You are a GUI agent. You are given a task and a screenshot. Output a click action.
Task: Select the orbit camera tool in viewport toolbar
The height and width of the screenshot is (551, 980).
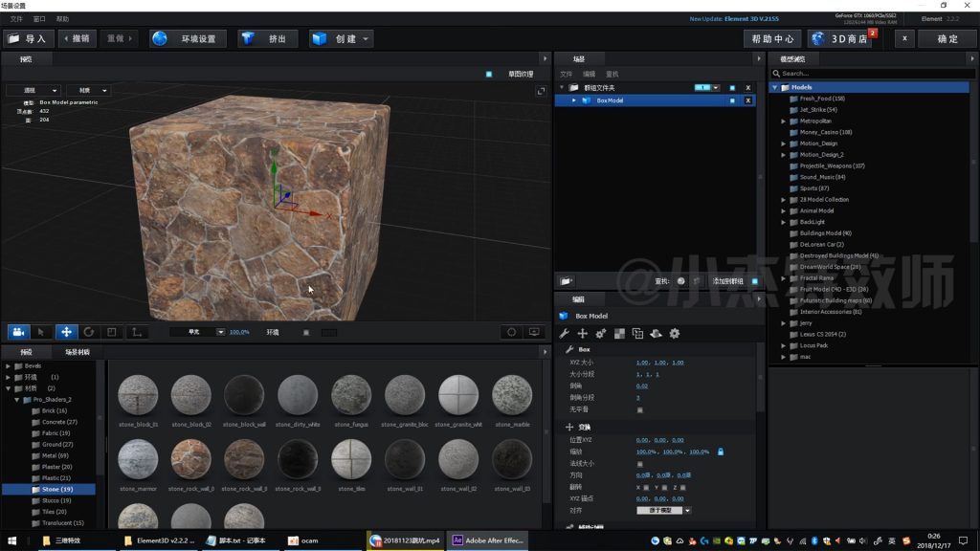[18, 332]
